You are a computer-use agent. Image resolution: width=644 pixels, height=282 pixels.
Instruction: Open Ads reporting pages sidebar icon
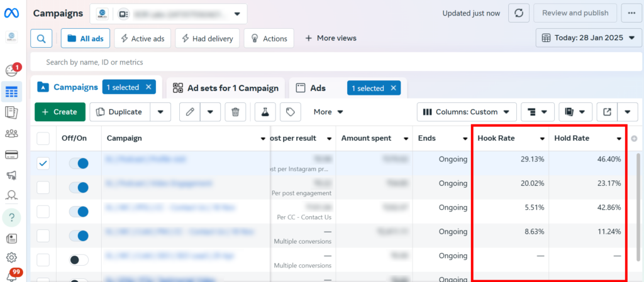11,112
